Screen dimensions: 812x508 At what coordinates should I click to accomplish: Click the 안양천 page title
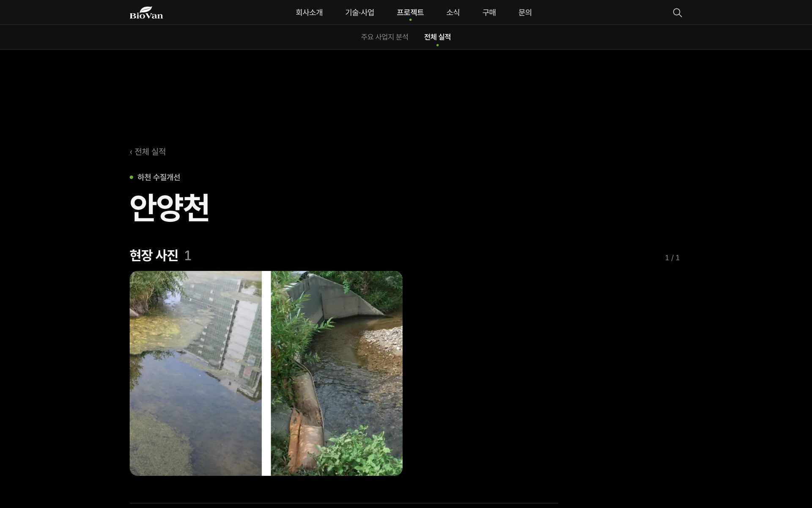pos(169,207)
